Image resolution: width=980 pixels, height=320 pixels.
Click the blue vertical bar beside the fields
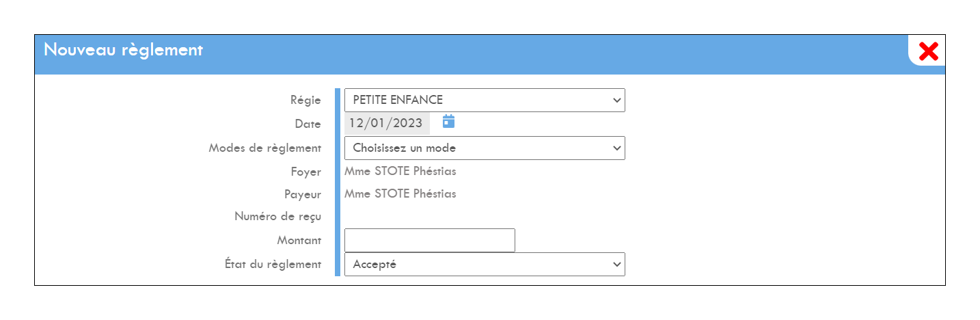coord(338,182)
